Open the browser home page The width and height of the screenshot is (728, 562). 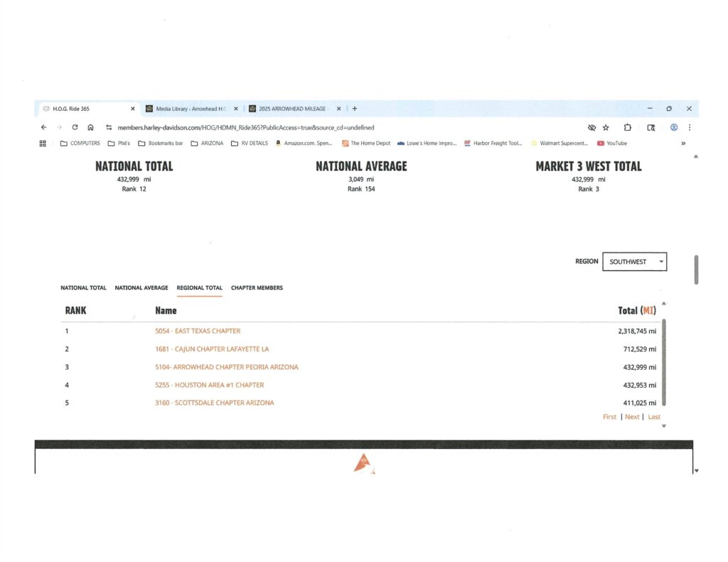pos(90,127)
